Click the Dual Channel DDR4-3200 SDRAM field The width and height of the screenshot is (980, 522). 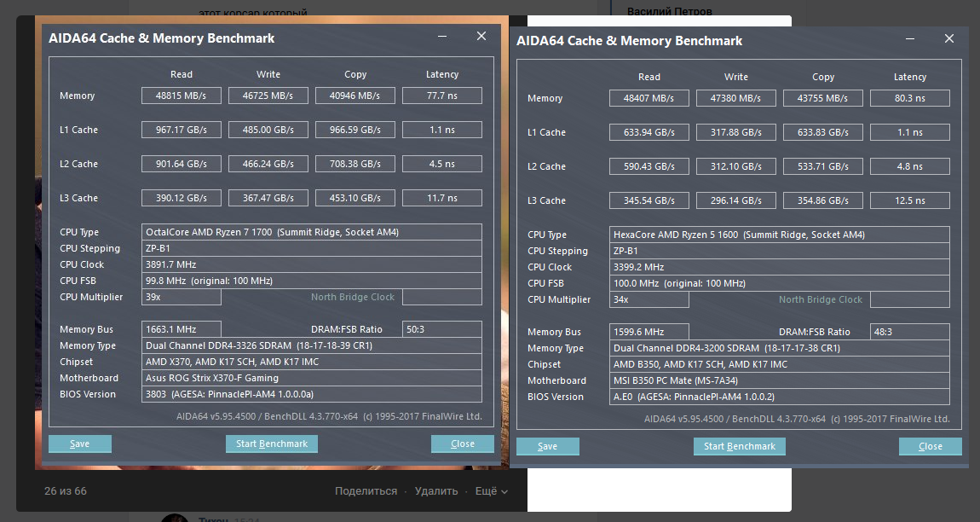[x=780, y=348]
